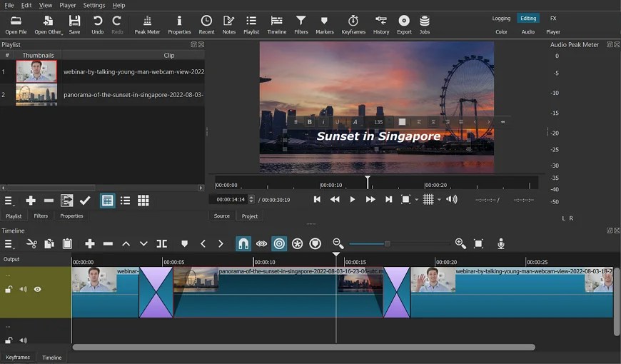Adjust the timecode spinner arrows
This screenshot has width=621, height=364.
point(251,199)
